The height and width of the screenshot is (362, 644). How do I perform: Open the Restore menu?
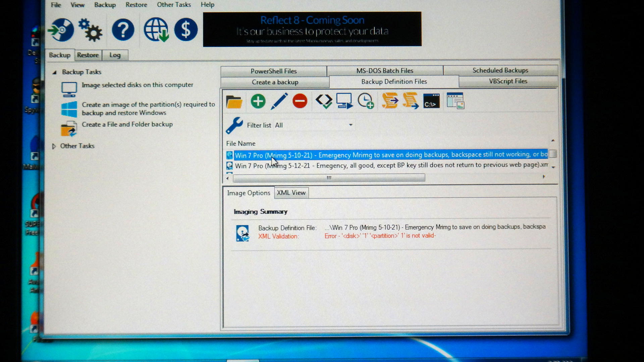coord(136,5)
